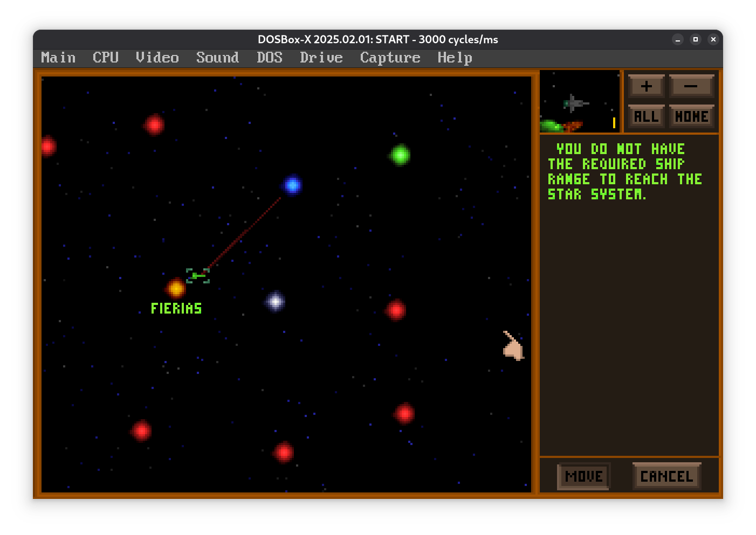Expand the Drive menu

pyautogui.click(x=321, y=58)
